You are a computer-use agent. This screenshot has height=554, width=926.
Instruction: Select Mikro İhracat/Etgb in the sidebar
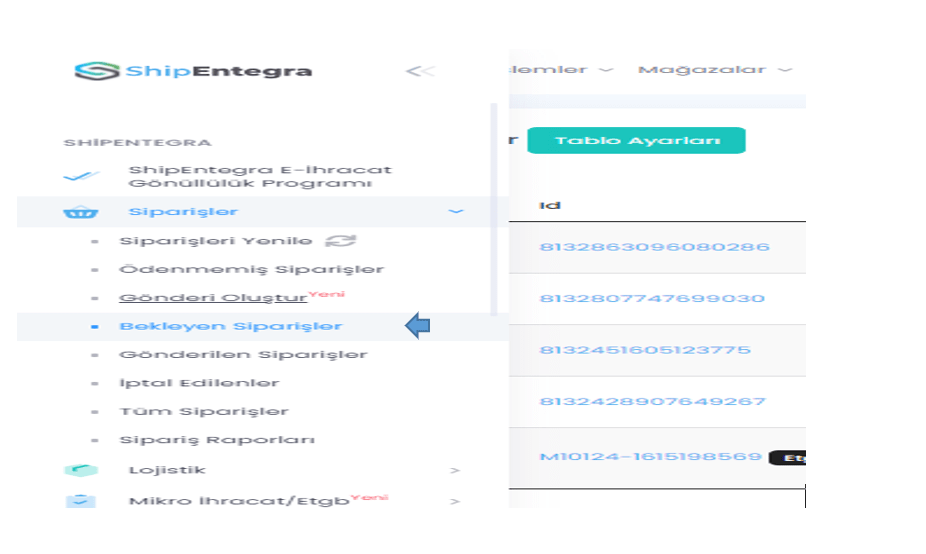[239, 501]
